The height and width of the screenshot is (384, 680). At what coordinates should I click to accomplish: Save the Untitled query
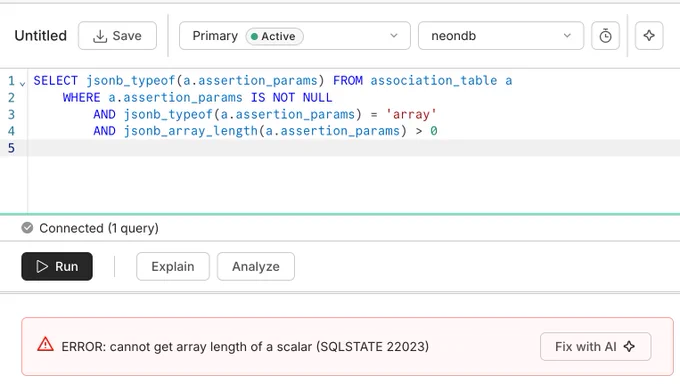[x=117, y=36]
